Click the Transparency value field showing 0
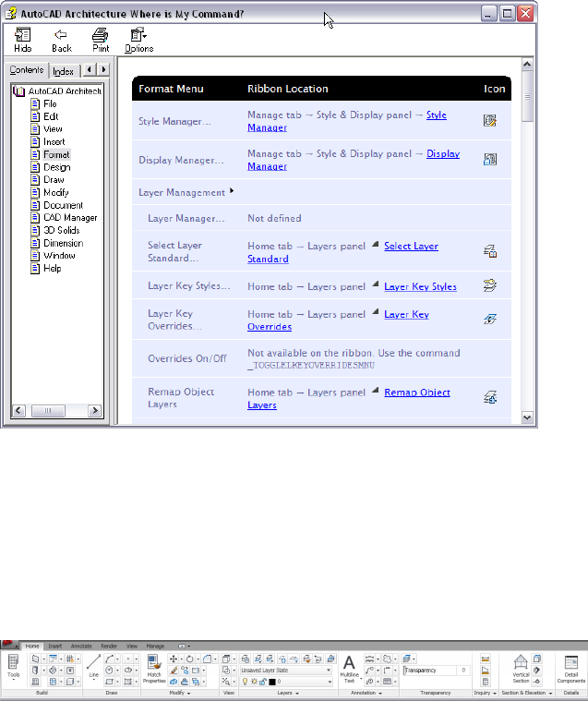This screenshot has width=588, height=701. pyautogui.click(x=463, y=671)
